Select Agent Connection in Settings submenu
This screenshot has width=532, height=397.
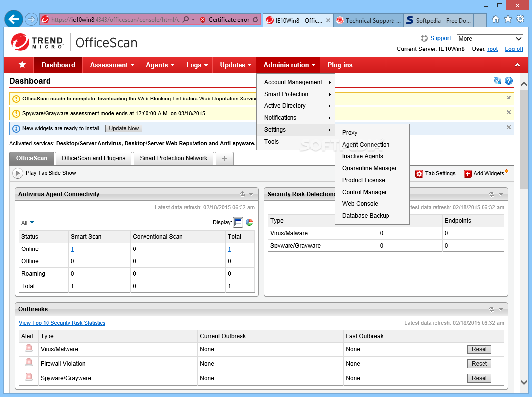[x=372, y=145]
